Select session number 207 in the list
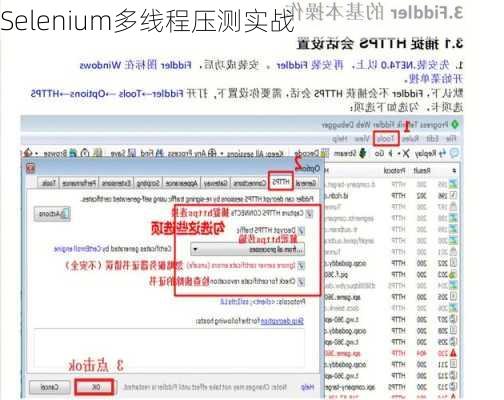This screenshot has height=400, width=504. (x=392, y=319)
